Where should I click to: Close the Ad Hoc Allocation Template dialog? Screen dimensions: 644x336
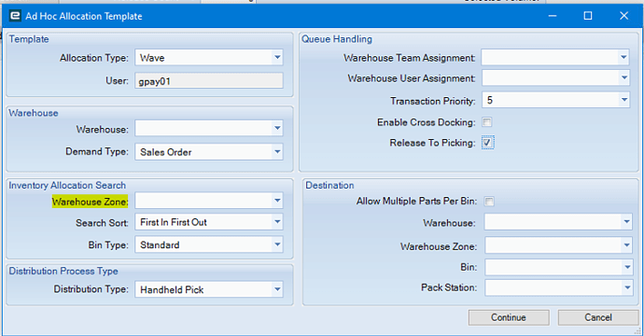[x=623, y=16]
